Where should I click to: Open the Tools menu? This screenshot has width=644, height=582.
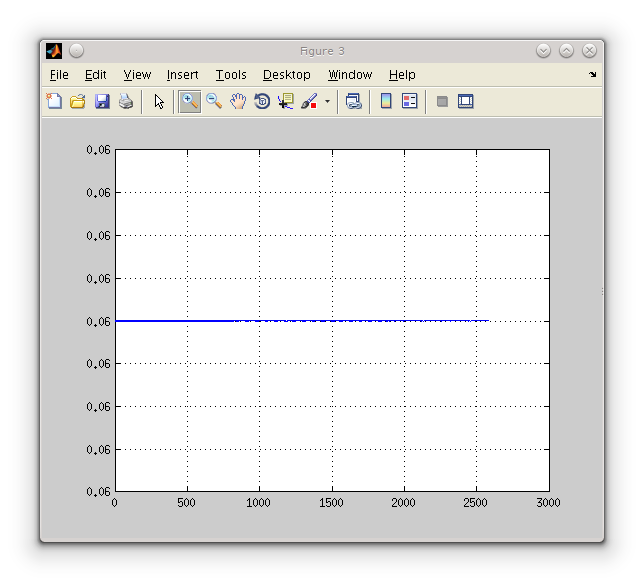tap(230, 75)
